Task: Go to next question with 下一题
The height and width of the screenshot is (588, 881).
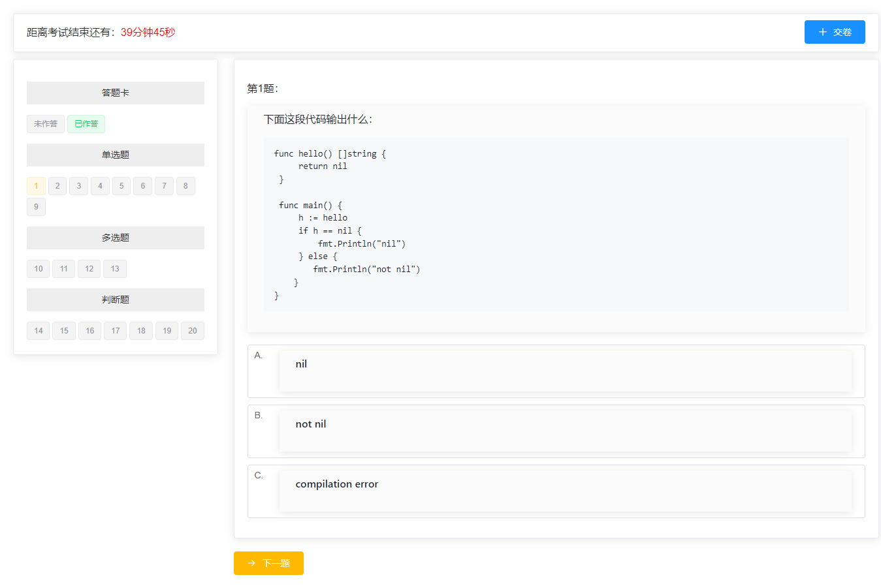Action: click(268, 563)
